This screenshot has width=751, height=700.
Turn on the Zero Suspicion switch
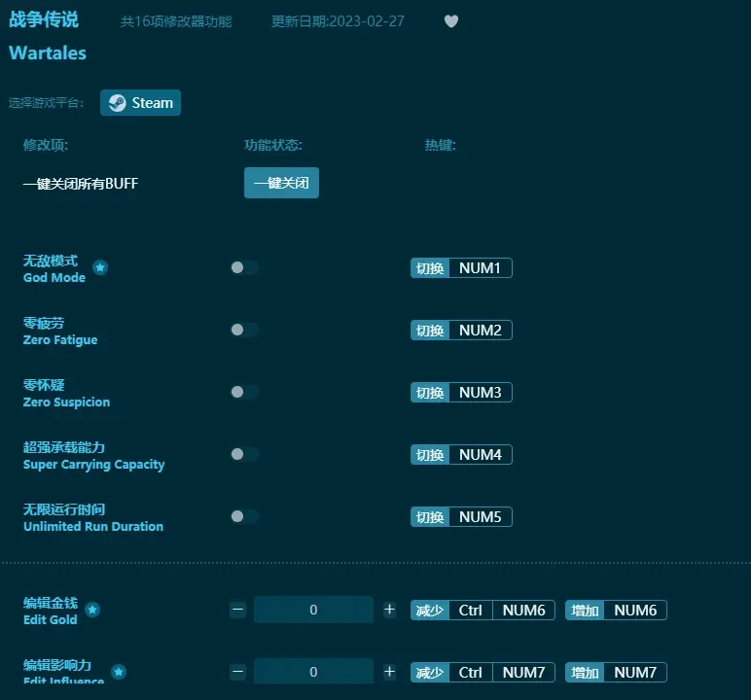244,392
